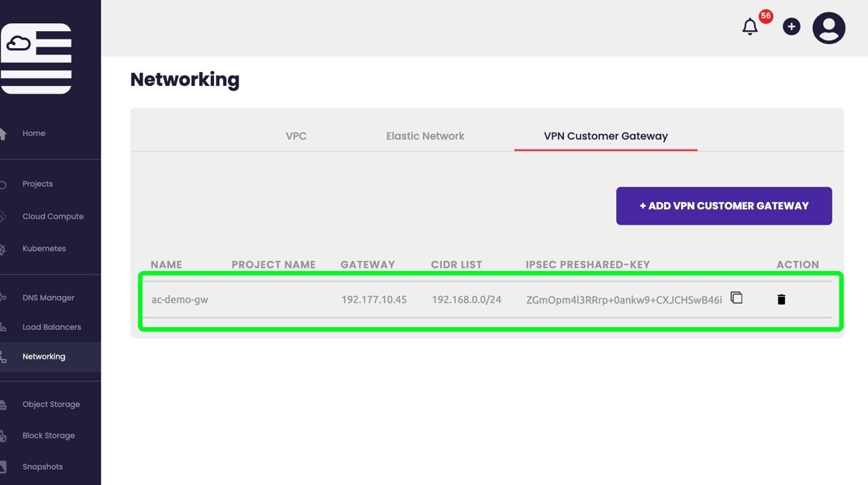Viewport: 868px width, 485px height.
Task: Open Home in the sidebar
Action: pyautogui.click(x=33, y=133)
